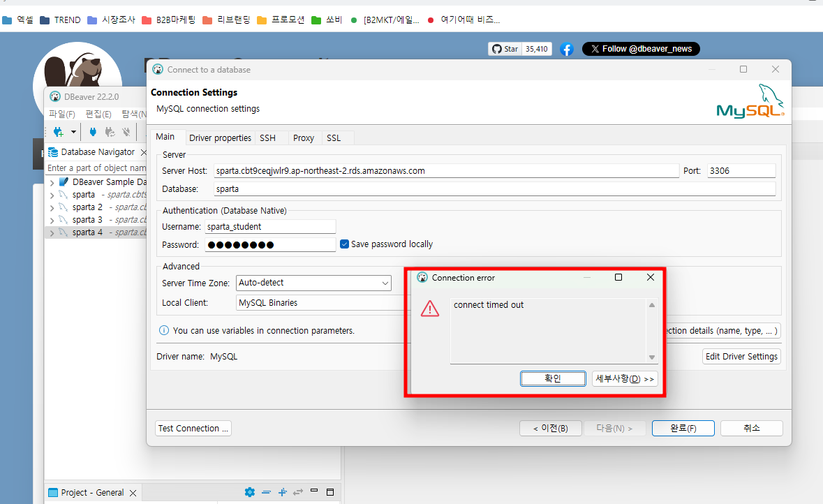The image size is (823, 504).
Task: Click the Connect plug icon in DBeaver toolbar
Action: click(x=93, y=133)
